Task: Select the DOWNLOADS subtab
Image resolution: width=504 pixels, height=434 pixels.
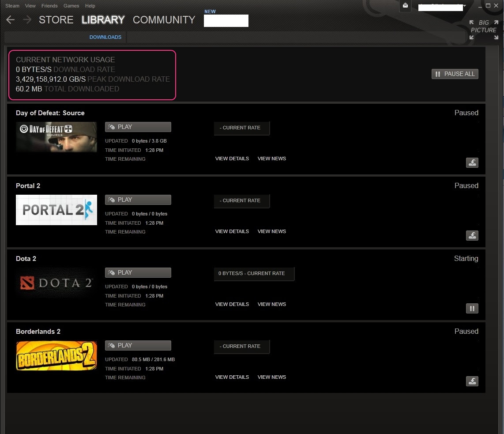Action: point(105,37)
